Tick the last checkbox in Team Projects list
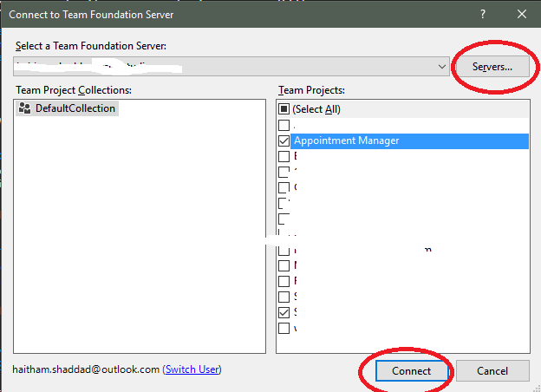Image resolution: width=541 pixels, height=392 pixels. [x=284, y=328]
